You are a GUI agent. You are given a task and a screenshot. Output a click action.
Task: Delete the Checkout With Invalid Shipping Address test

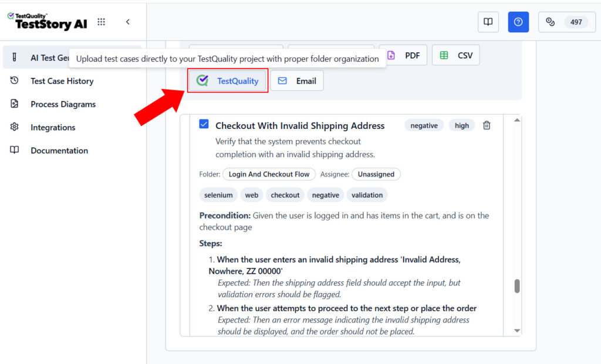point(487,125)
